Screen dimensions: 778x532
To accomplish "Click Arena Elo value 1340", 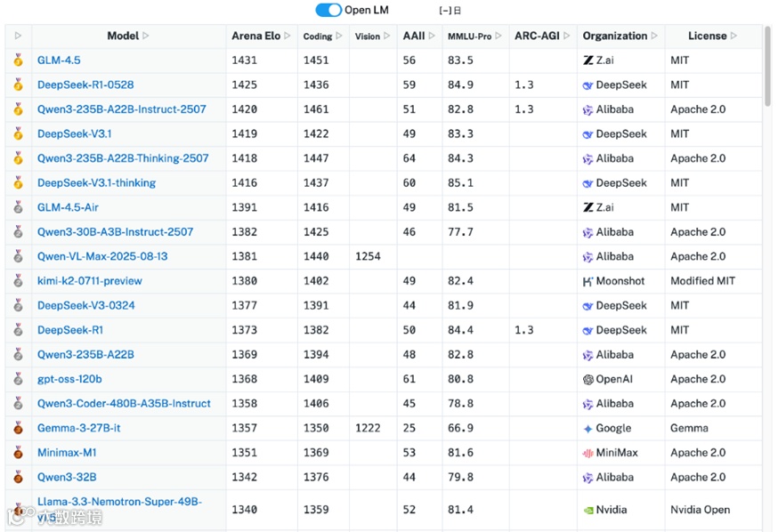I will 244,510.
